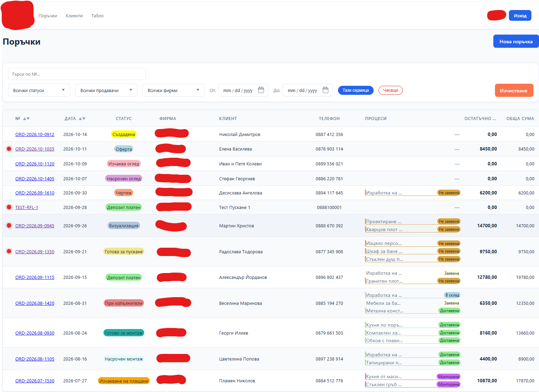Image resolution: width=539 pixels, height=392 pixels.
Task: Clear filters with Изчистване button
Action: (514, 91)
